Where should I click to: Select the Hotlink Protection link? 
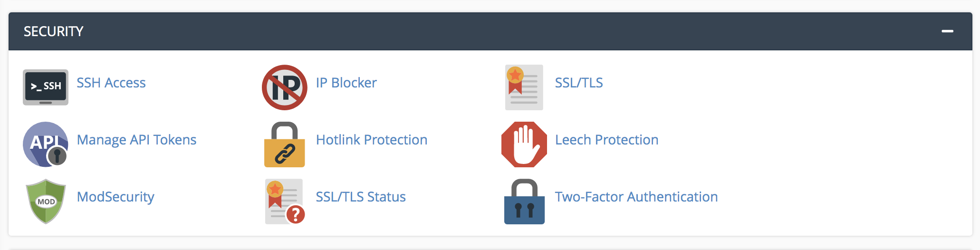(371, 140)
